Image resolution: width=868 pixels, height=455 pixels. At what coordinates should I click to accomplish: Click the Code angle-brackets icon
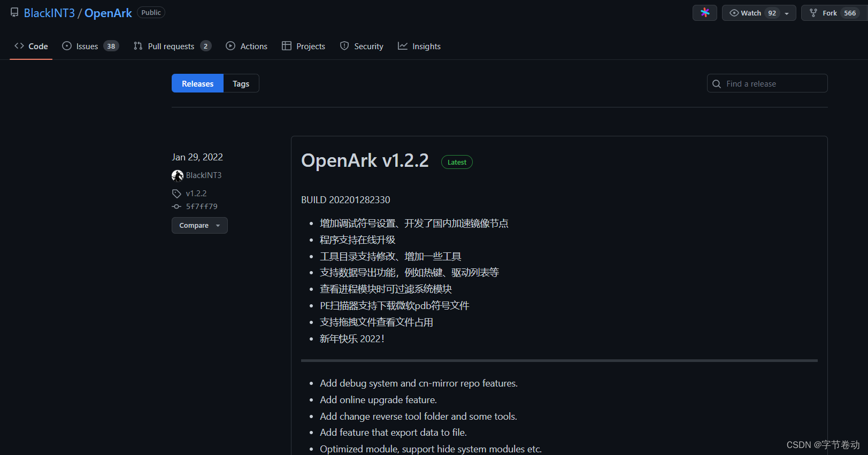[x=19, y=46]
